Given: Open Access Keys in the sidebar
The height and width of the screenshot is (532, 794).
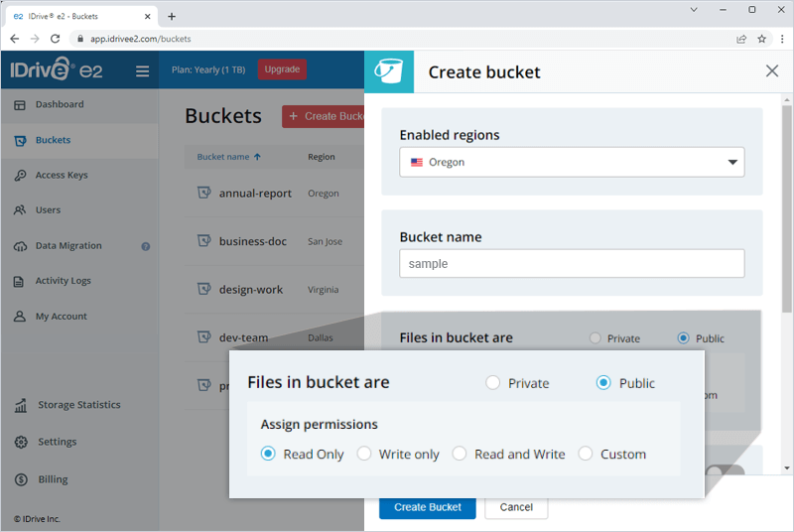Looking at the screenshot, I should [62, 175].
